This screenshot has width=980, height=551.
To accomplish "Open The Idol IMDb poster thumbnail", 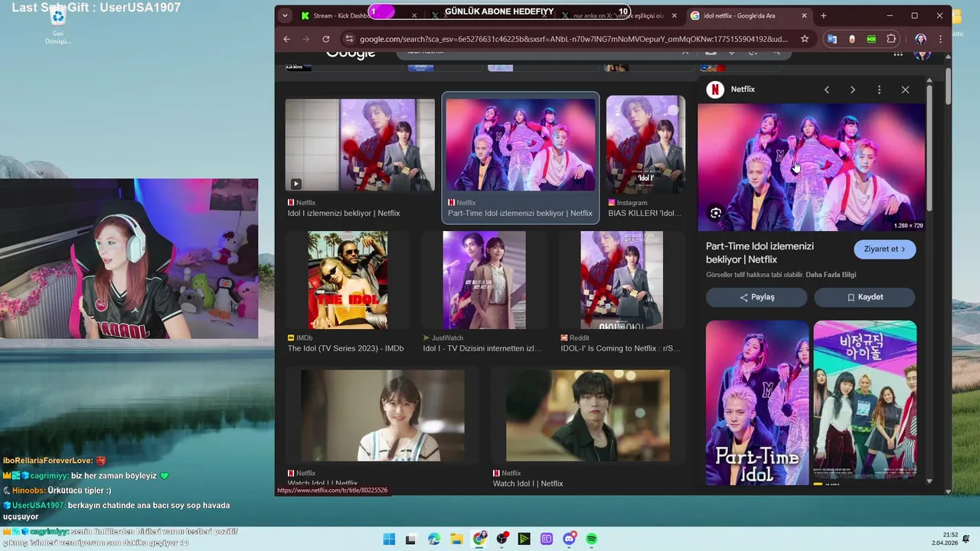I will 348,280.
